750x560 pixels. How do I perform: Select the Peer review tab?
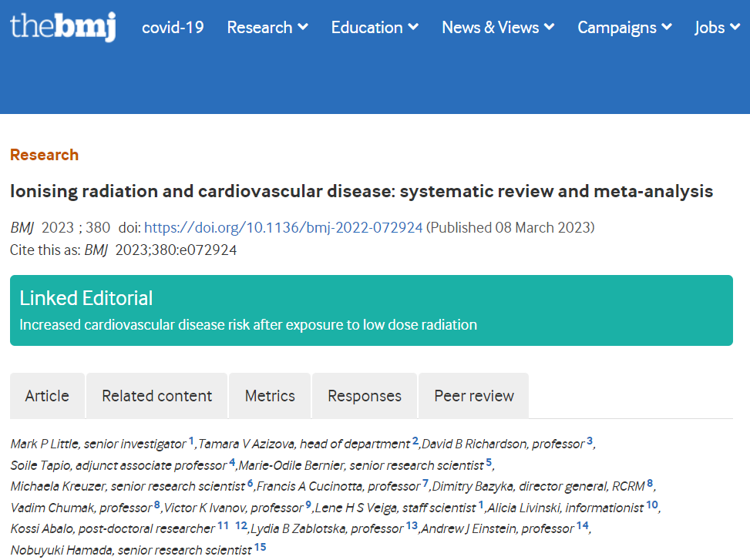[x=474, y=396]
